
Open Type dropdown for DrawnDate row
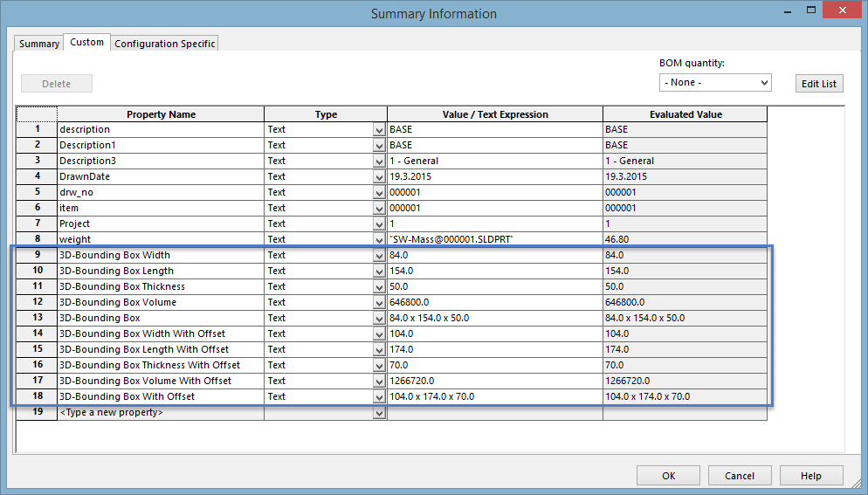[x=379, y=176]
